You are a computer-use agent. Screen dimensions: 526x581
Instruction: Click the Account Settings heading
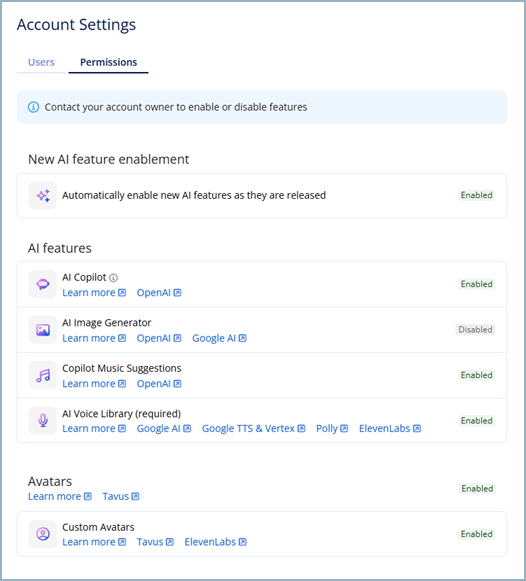76,25
